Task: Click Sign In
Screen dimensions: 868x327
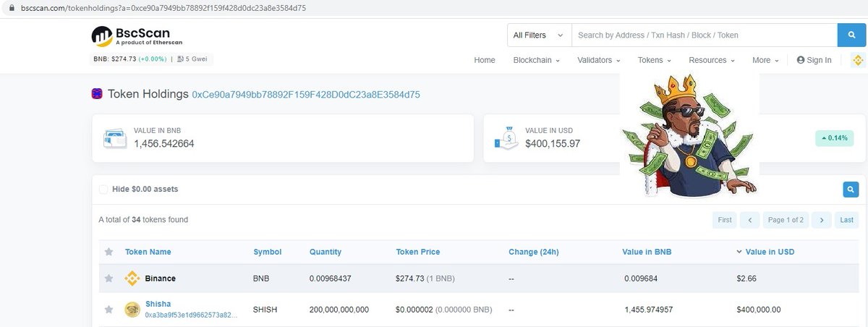Action: (814, 60)
